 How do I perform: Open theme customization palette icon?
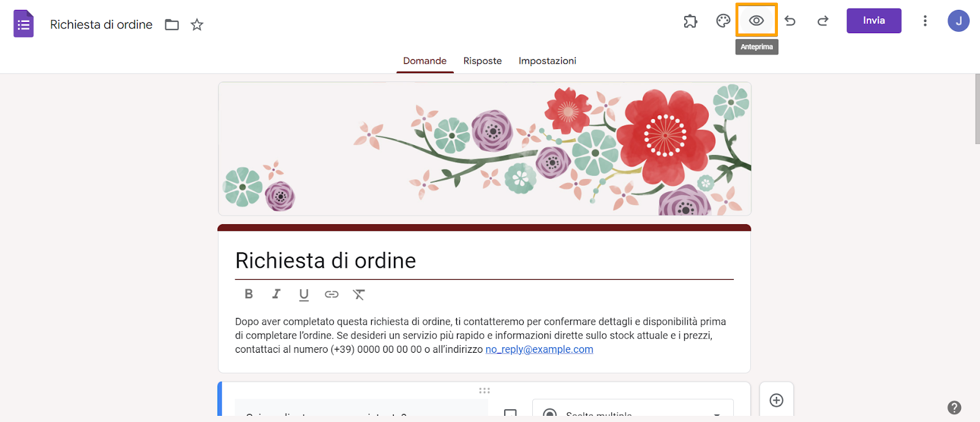point(723,21)
